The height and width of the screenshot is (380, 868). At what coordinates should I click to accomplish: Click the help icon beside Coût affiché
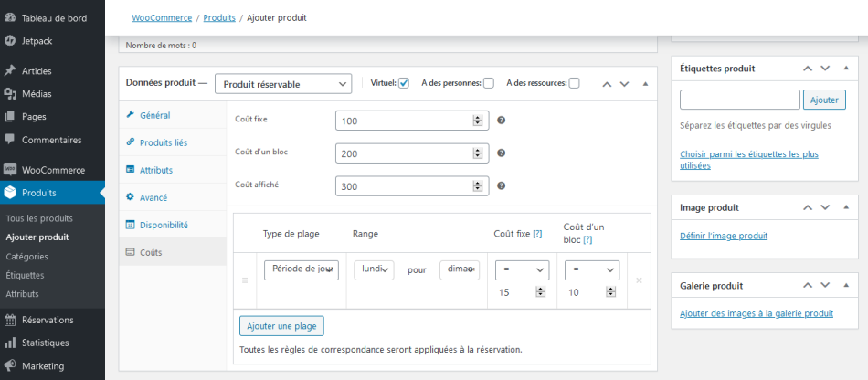[501, 186]
